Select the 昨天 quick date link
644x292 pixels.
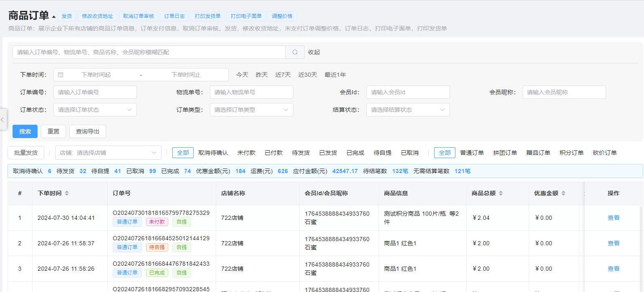pyautogui.click(x=262, y=75)
